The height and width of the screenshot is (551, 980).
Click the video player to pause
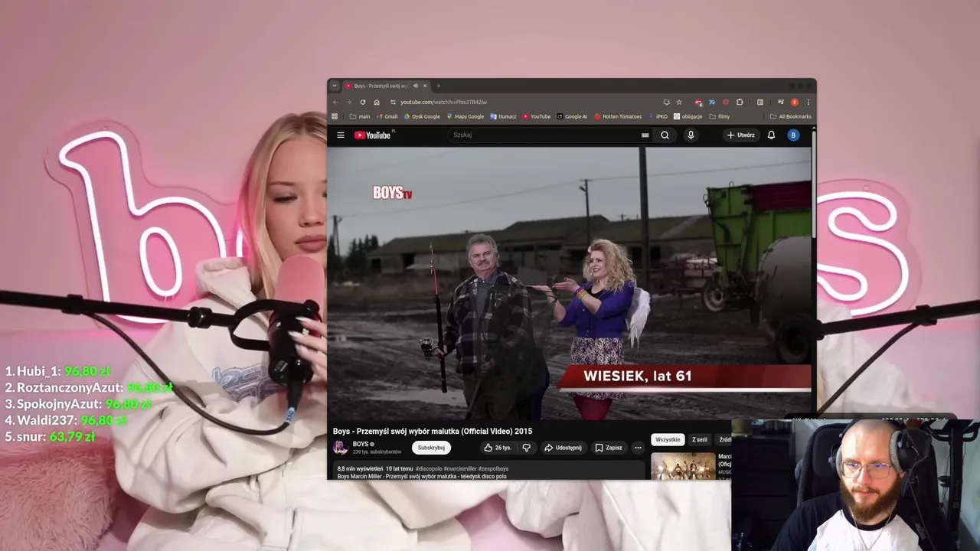pyautogui.click(x=569, y=283)
